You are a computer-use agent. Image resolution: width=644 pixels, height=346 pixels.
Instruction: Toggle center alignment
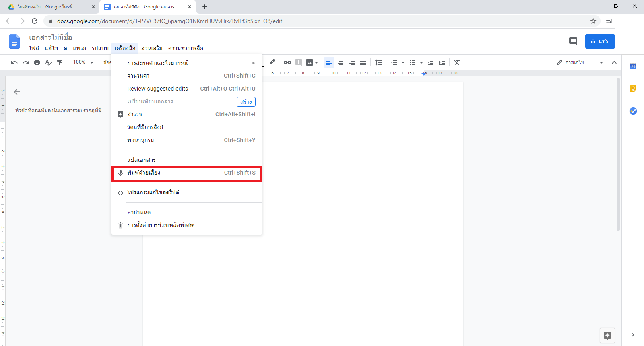(341, 62)
